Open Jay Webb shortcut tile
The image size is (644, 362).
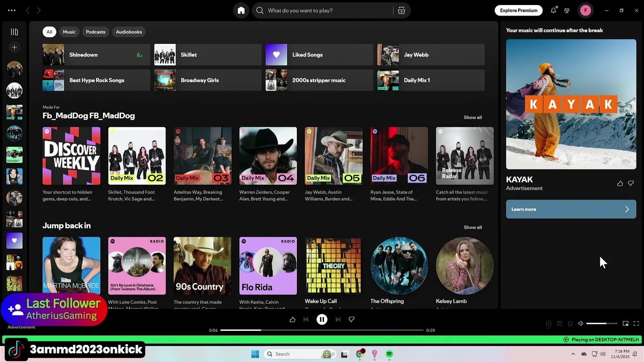click(x=431, y=55)
